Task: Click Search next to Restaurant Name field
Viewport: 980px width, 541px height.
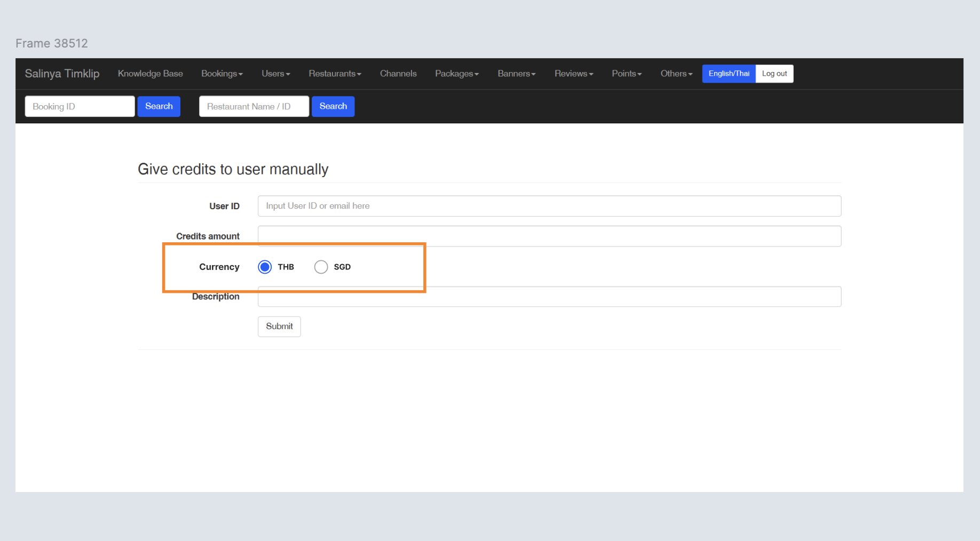Action: (333, 106)
